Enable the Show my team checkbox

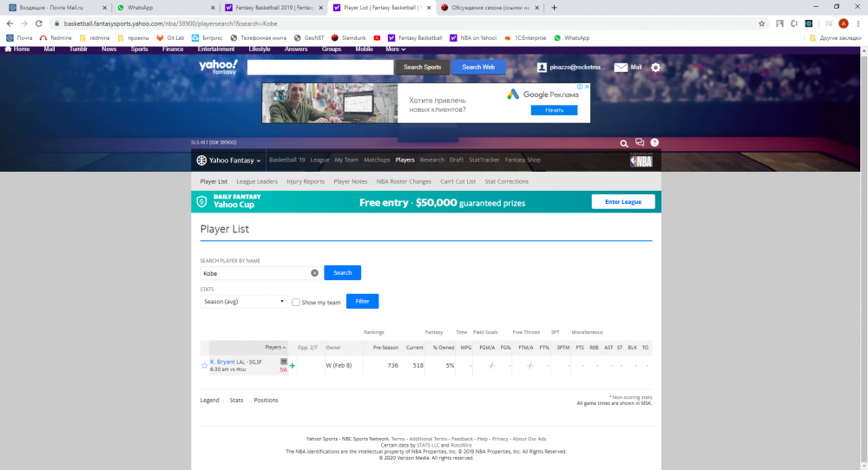coord(296,303)
